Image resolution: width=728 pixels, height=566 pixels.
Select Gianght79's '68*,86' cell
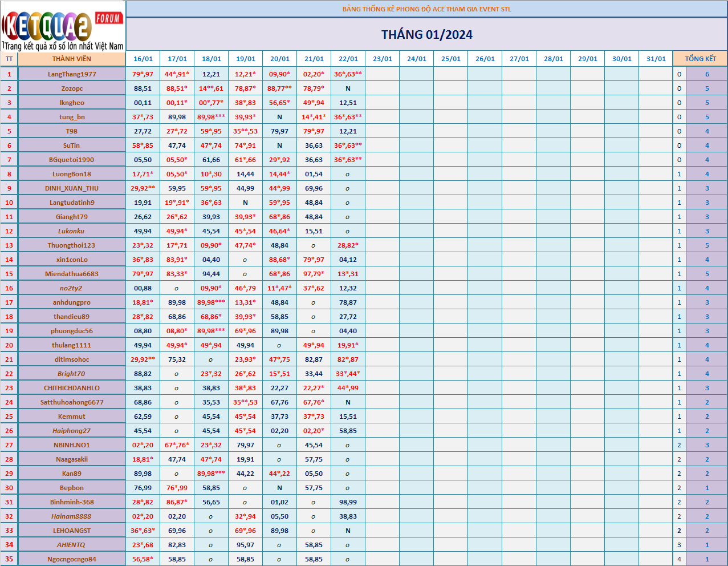[x=280, y=217]
